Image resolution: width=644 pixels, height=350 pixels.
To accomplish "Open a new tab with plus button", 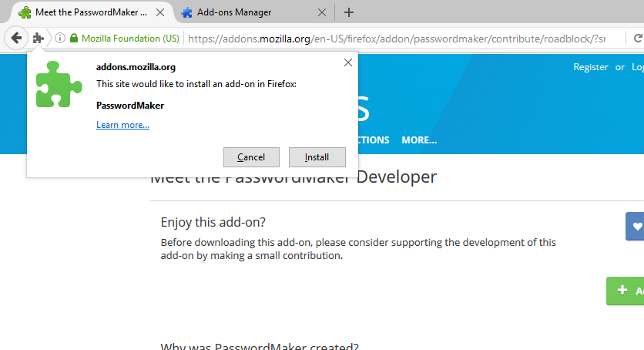I will (349, 12).
